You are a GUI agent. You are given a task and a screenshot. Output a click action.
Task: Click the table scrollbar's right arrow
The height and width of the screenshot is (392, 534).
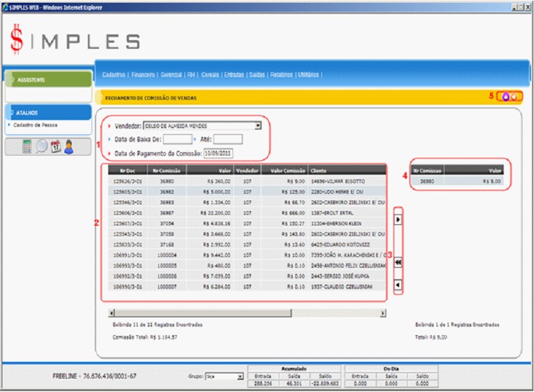(x=383, y=313)
